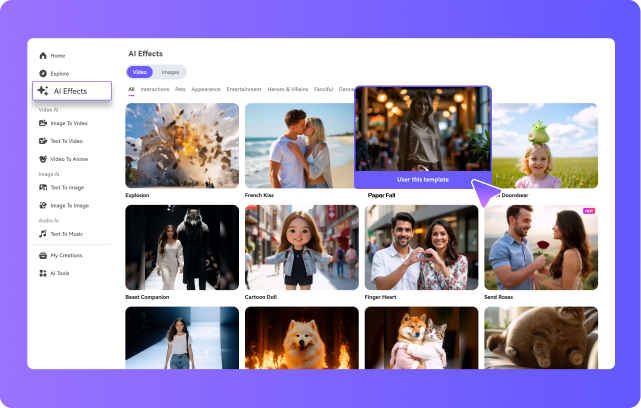This screenshot has height=408, width=641.
Task: Open the AI Tools grid icon
Action: (x=43, y=273)
